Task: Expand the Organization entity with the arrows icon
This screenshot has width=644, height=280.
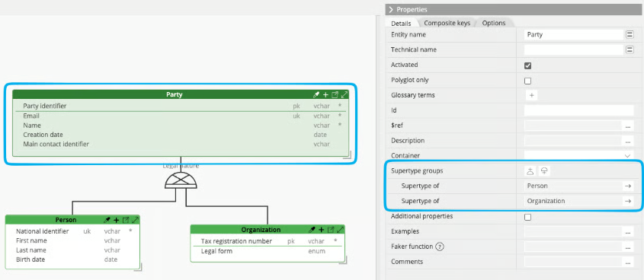Action: (x=340, y=230)
